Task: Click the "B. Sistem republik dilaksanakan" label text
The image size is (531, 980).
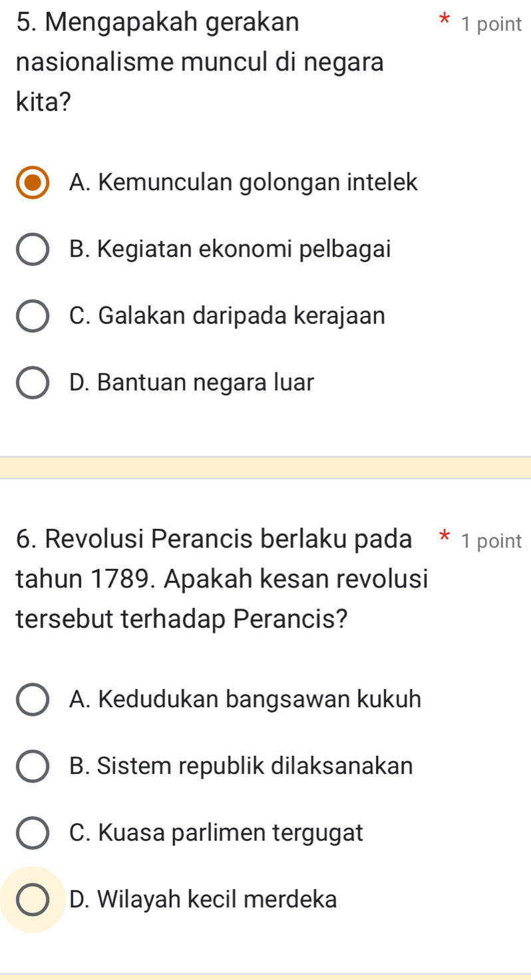Action: pyautogui.click(x=240, y=766)
